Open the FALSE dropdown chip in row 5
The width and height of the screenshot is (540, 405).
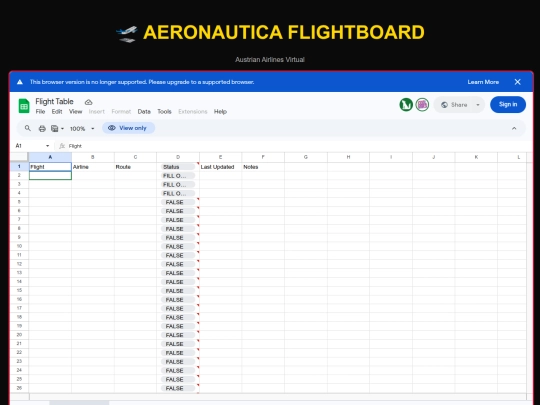click(178, 202)
